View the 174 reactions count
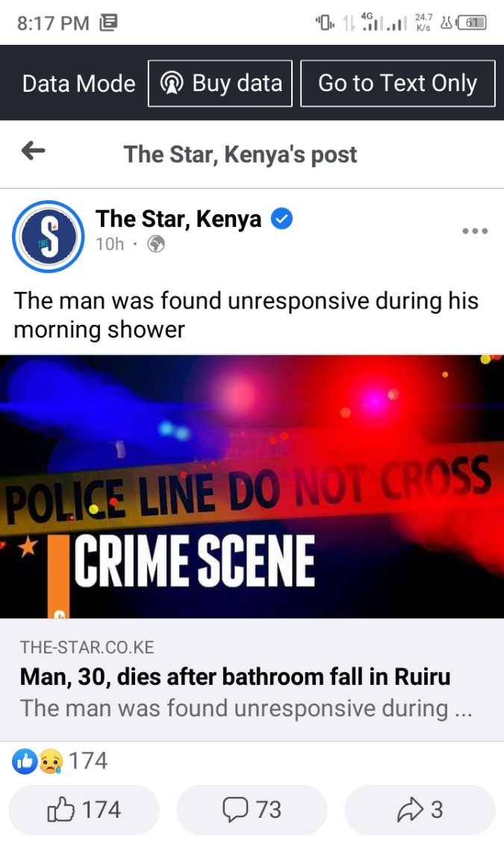 pyautogui.click(x=88, y=761)
